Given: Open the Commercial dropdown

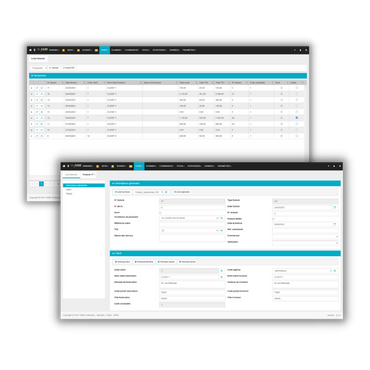Looking at the screenshot, I should [305, 236].
